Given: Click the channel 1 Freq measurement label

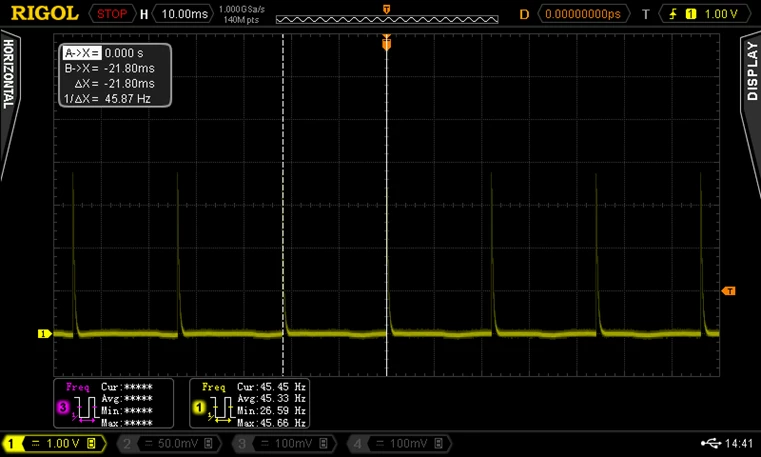Looking at the screenshot, I should point(214,387).
